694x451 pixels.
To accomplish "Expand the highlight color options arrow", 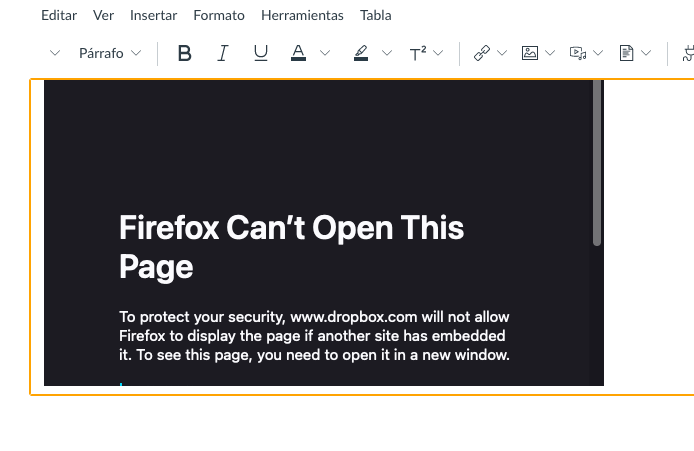I will [387, 53].
